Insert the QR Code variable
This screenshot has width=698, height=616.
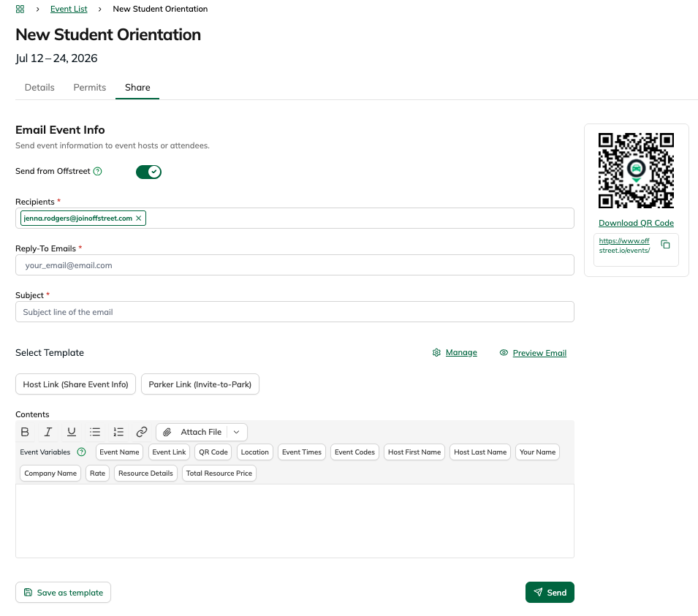click(213, 452)
